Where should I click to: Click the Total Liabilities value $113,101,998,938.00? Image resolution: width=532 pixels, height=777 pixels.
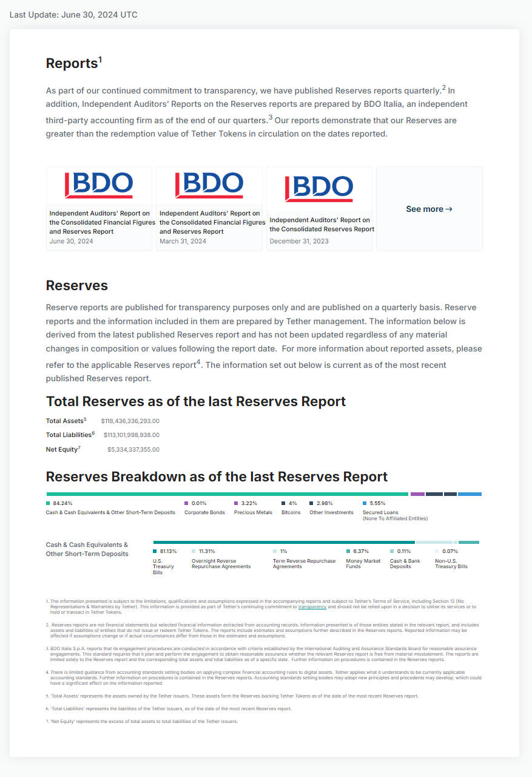coord(132,435)
